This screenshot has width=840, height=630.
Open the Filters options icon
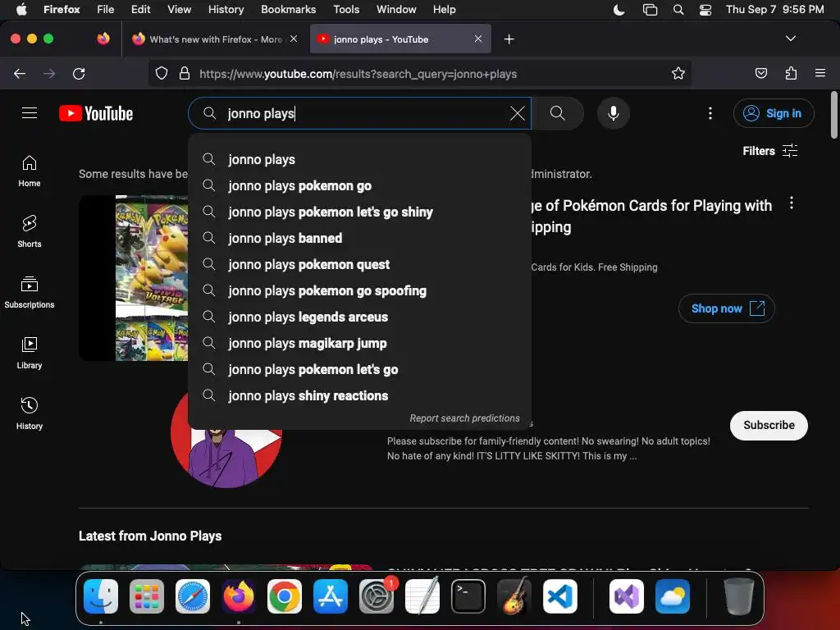[790, 151]
